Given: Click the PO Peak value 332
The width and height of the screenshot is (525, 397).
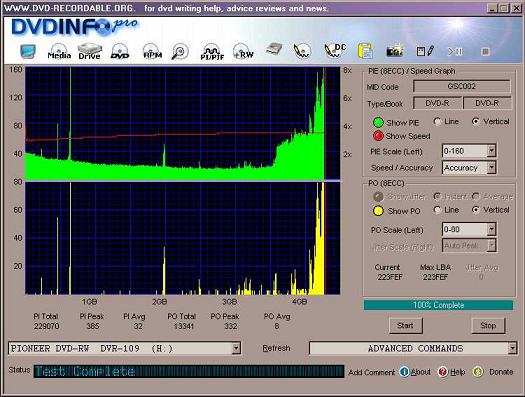Looking at the screenshot, I should tap(230, 326).
